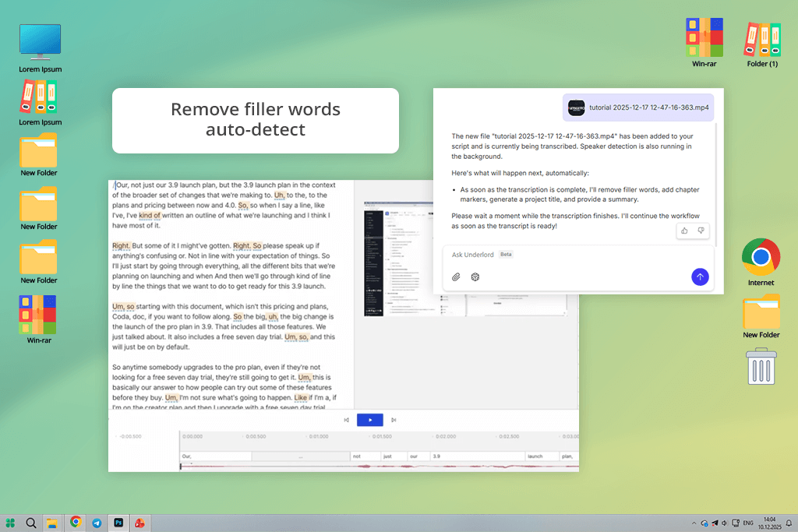Click highlighted 'Like' filler in last paragraph
This screenshot has width=798, height=532.
pos(301,397)
